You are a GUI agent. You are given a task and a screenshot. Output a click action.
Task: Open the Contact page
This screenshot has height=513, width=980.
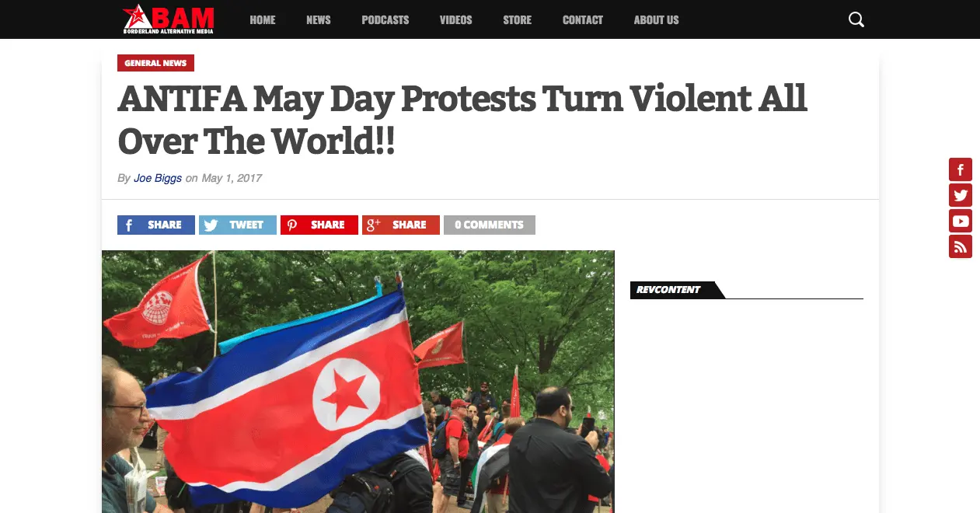point(583,19)
